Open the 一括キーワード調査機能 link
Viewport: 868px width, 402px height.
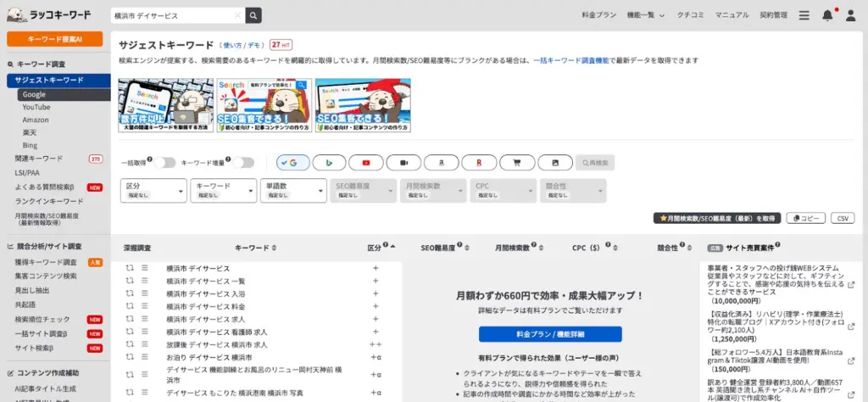tap(571, 60)
